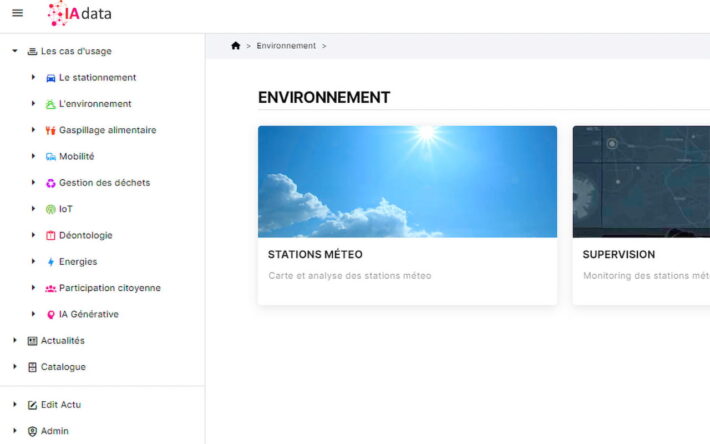Collapse the Les cas d'usage section
Viewport: 710px width, 444px height.
[x=15, y=51]
